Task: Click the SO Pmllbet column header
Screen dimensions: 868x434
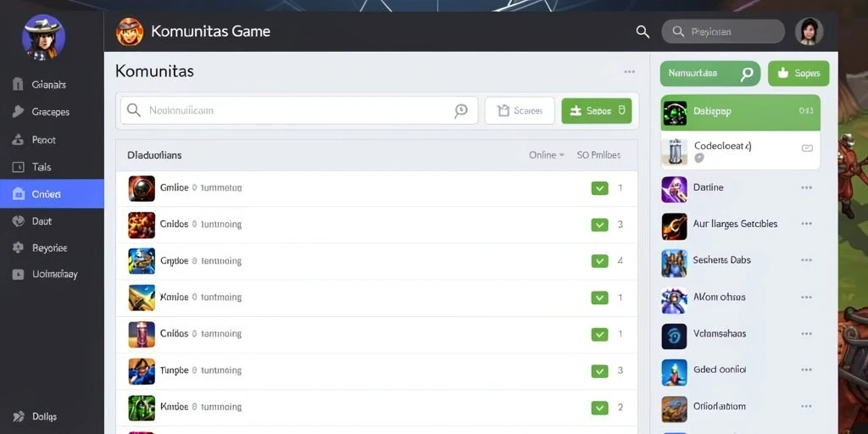Action: click(x=598, y=155)
